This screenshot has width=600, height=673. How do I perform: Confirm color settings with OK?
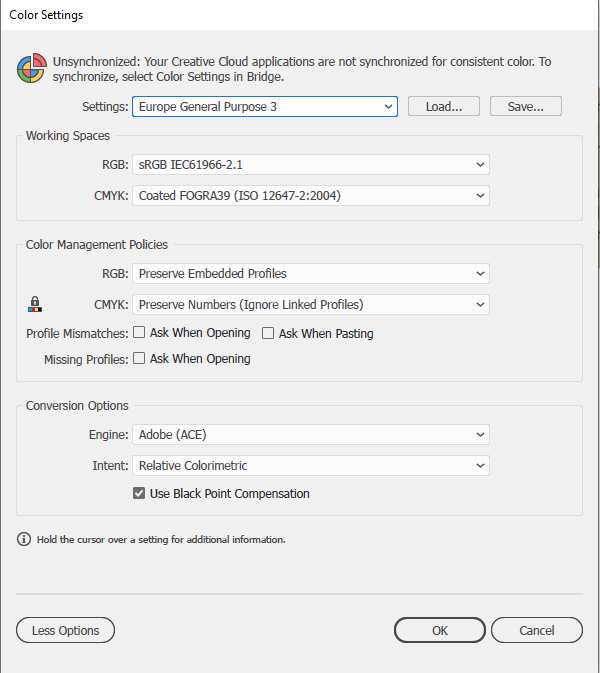(440, 630)
